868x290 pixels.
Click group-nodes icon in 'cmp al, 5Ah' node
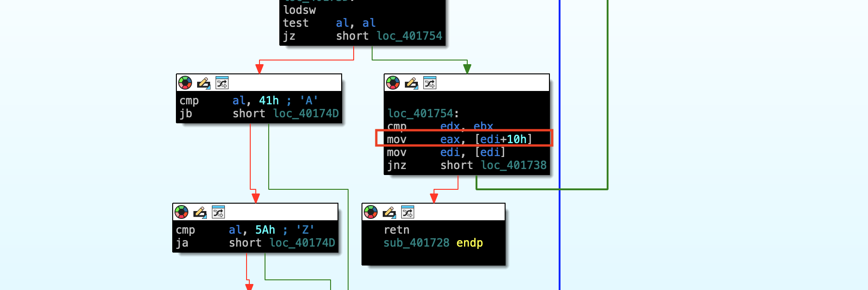[x=218, y=212]
